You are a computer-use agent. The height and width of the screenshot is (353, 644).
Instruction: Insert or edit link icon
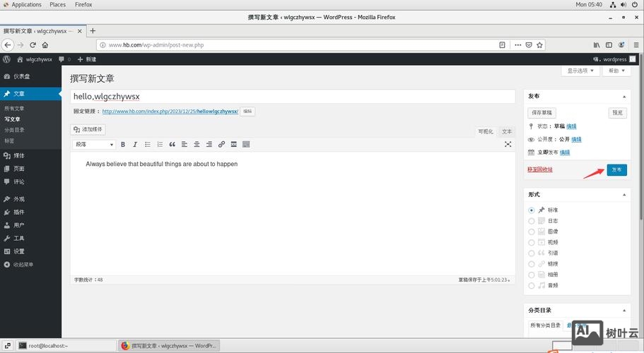(x=221, y=144)
